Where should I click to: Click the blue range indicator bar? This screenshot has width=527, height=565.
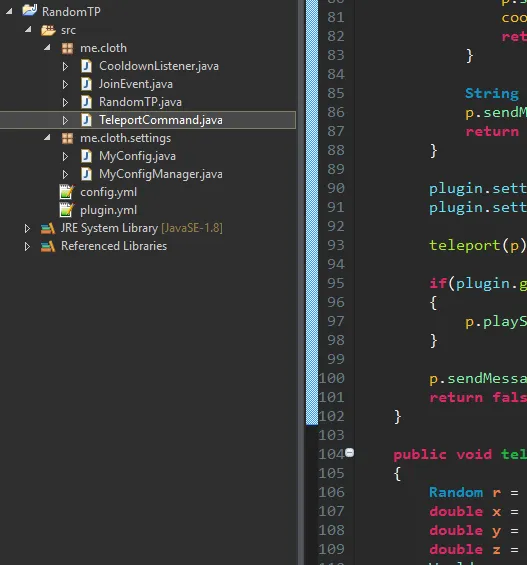[x=312, y=213]
